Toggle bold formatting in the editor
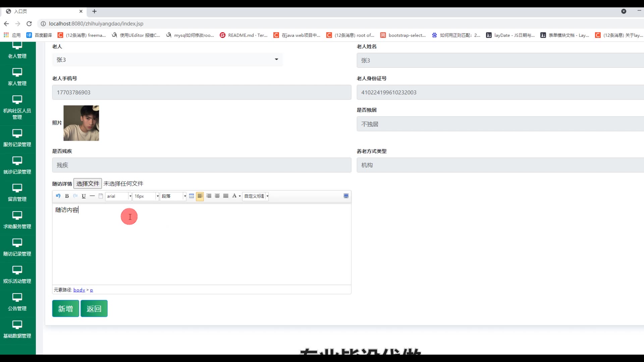Image resolution: width=644 pixels, height=362 pixels. [x=67, y=196]
